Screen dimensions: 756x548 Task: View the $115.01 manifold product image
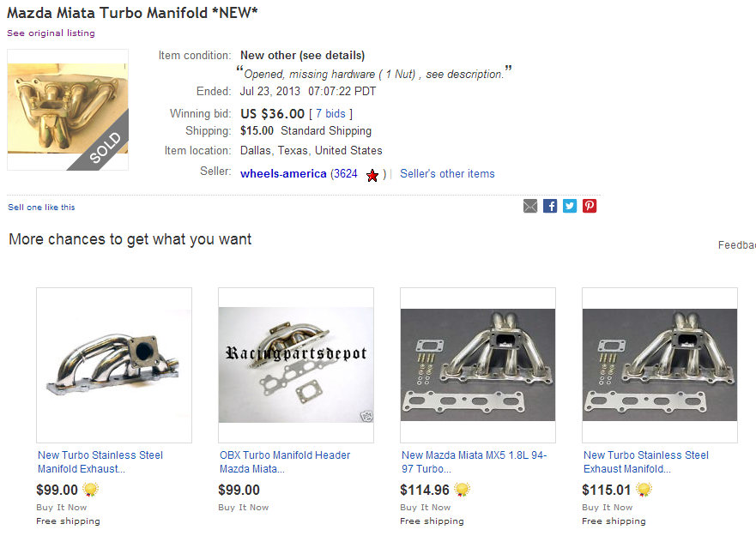(660, 365)
